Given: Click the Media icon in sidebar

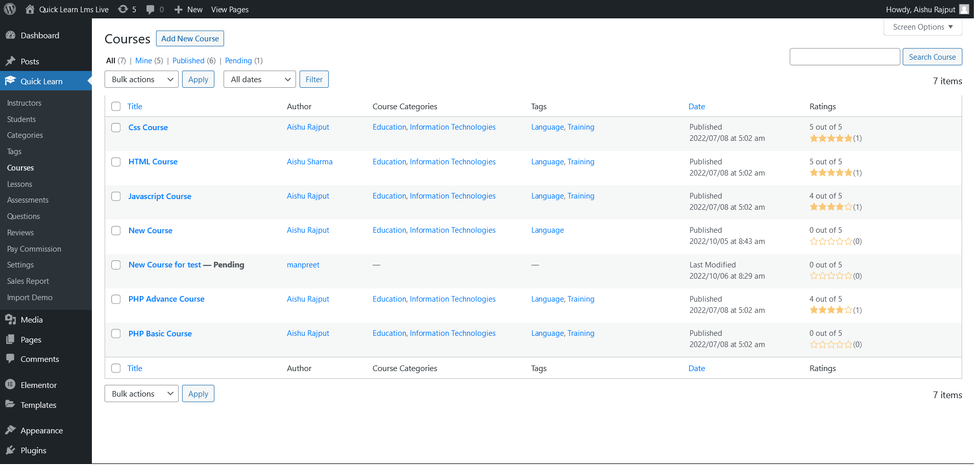Looking at the screenshot, I should click(x=10, y=320).
